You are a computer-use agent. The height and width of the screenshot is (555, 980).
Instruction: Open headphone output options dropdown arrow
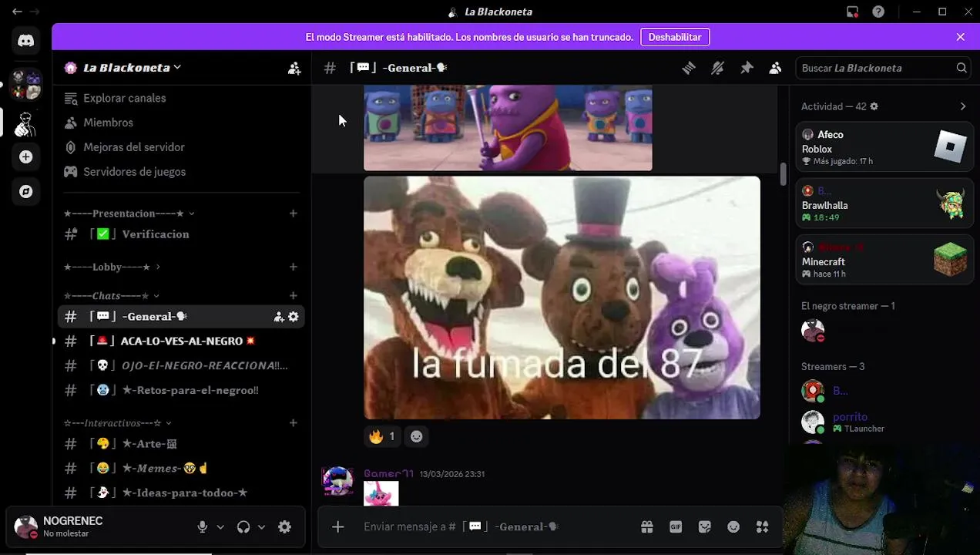pyautogui.click(x=261, y=527)
